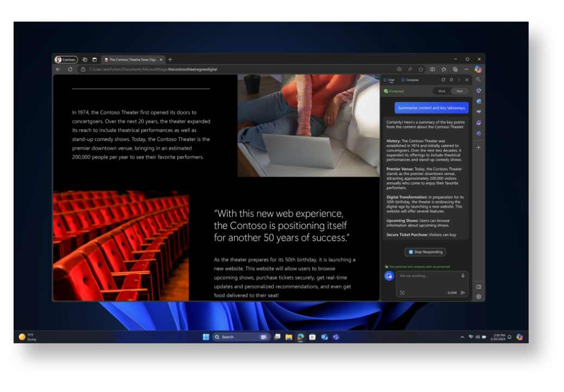Keep Copilot in Web mode
This screenshot has height=392, width=564.
tap(460, 91)
